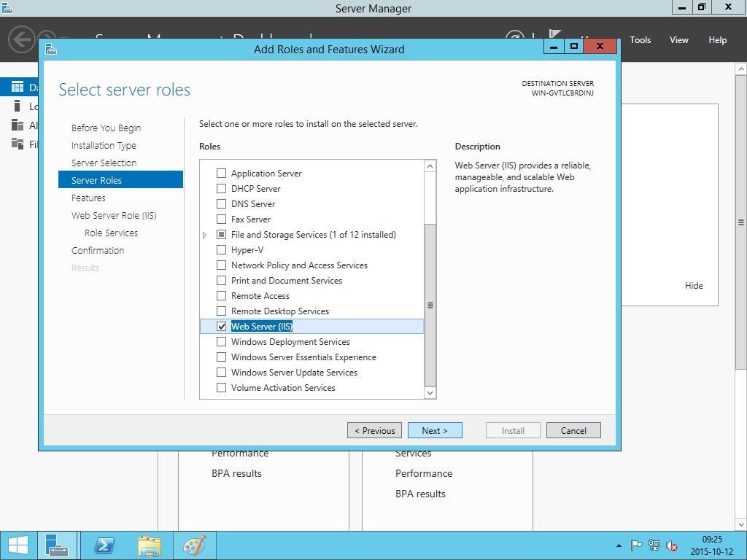Click Next to continue the wizard

(x=435, y=430)
